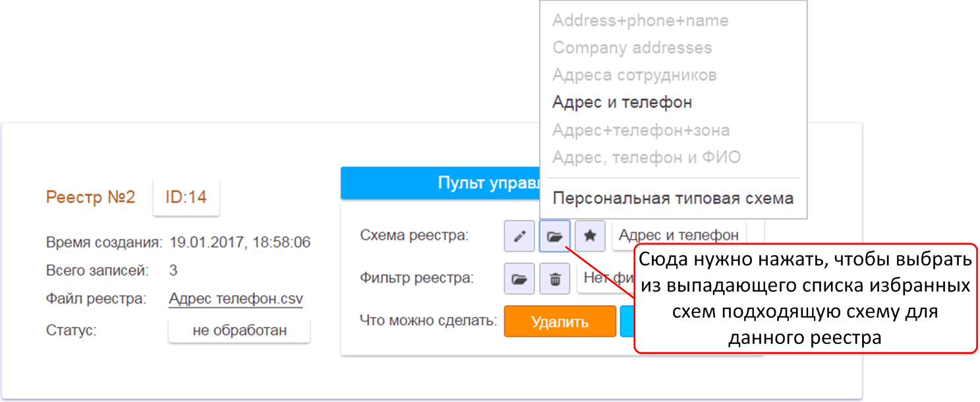Open the favorite schemas folder icon
Viewport: 980px width, 402px height.
point(555,236)
